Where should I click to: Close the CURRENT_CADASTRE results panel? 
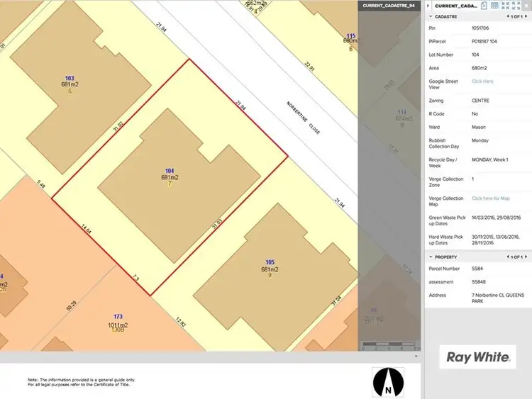(526, 6)
